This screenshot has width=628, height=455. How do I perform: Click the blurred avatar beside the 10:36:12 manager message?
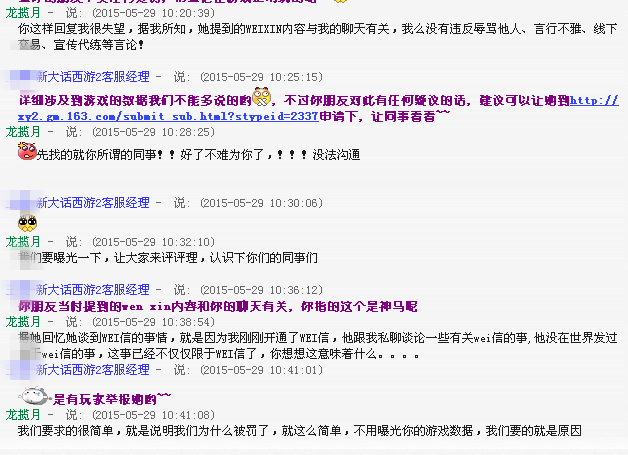point(19,289)
